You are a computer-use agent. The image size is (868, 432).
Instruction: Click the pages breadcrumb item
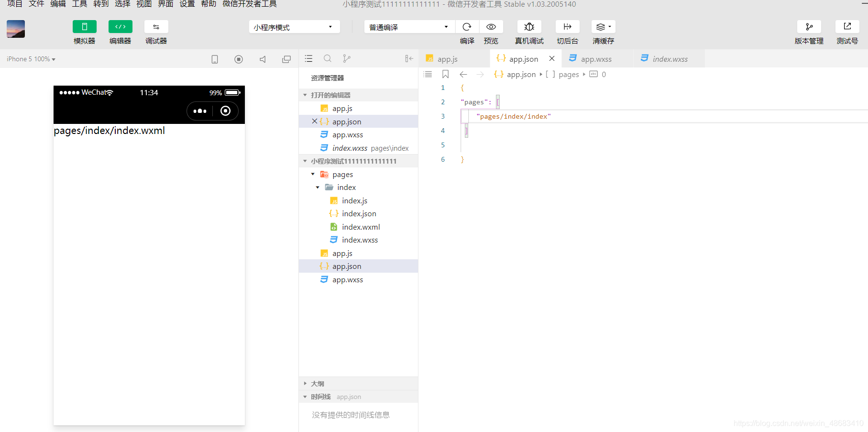(569, 74)
